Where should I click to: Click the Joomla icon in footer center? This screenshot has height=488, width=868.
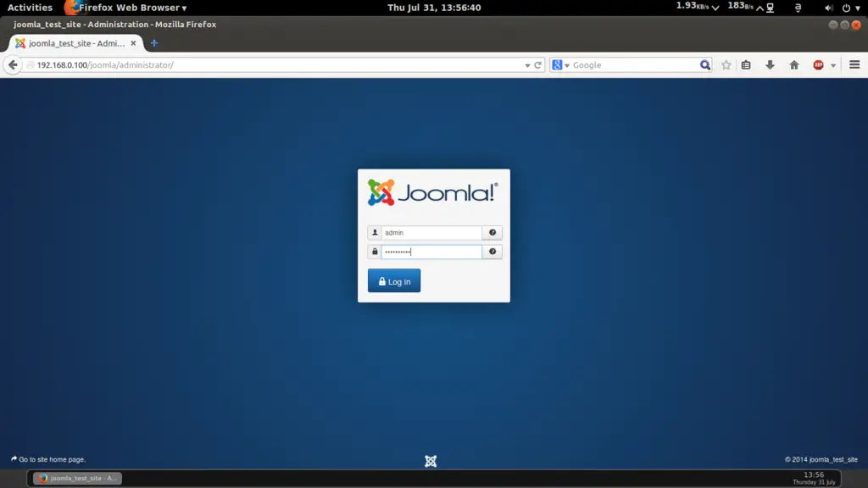(431, 461)
